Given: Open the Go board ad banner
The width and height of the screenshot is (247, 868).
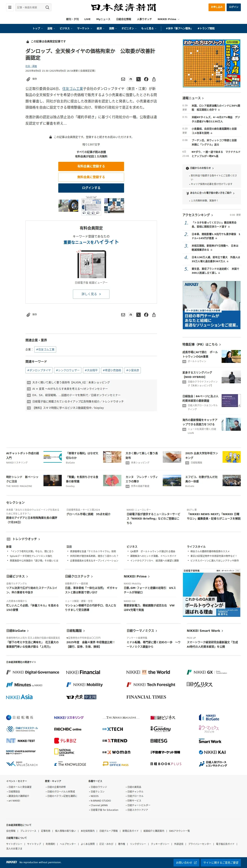Looking at the screenshot, I should click(211, 63).
